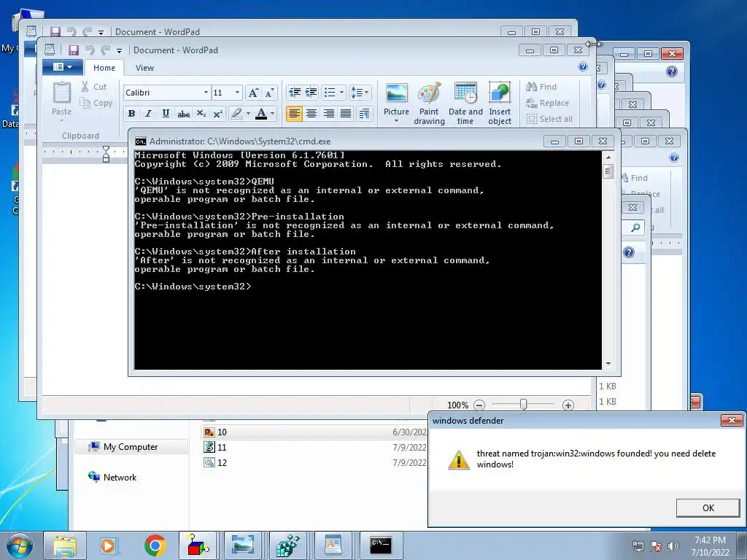This screenshot has width=747, height=560.
Task: Expand the Picture dropdown arrow
Action: point(396,120)
